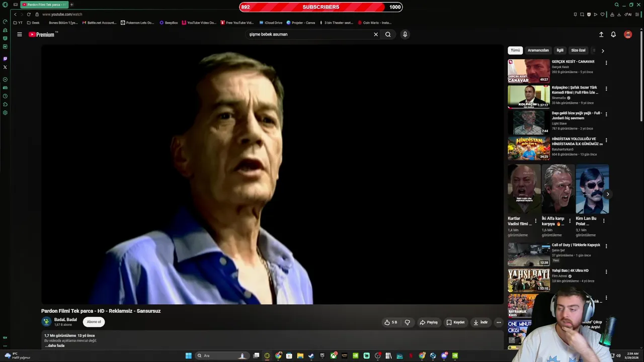644x362 pixels.
Task: Share the video via Paylaş
Action: [429, 322]
